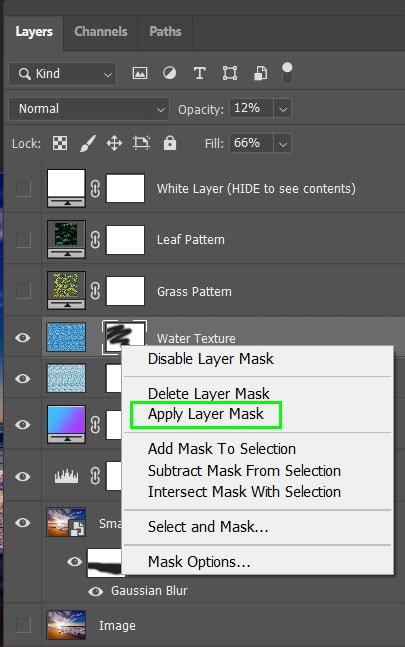Viewport: 405px width, 647px height.
Task: Filter for type layers icon
Action: tap(200, 73)
